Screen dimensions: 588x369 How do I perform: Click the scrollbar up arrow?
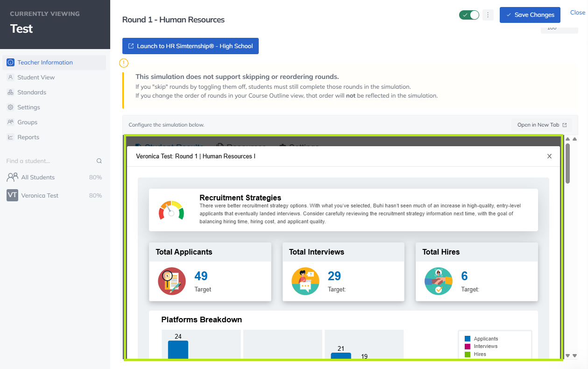568,139
